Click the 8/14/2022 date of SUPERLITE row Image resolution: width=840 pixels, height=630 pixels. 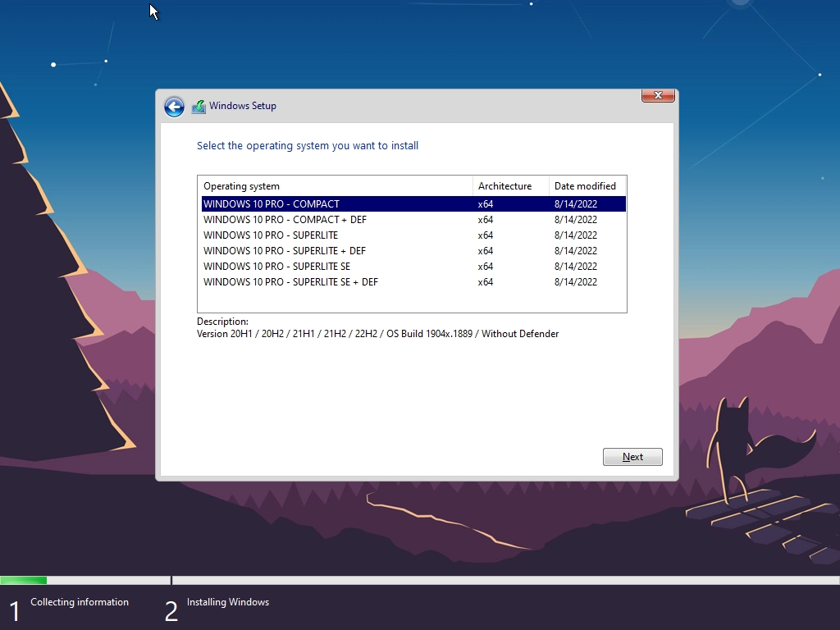(575, 235)
